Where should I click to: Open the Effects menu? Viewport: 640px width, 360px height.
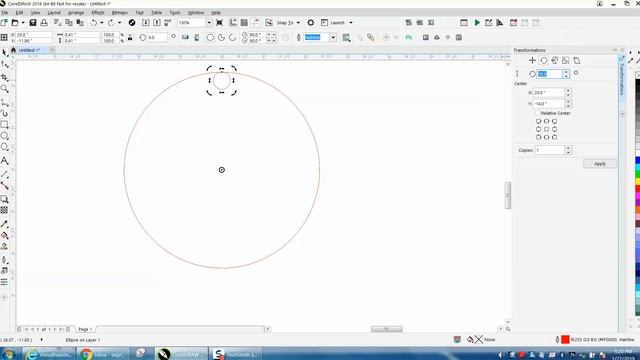98,13
